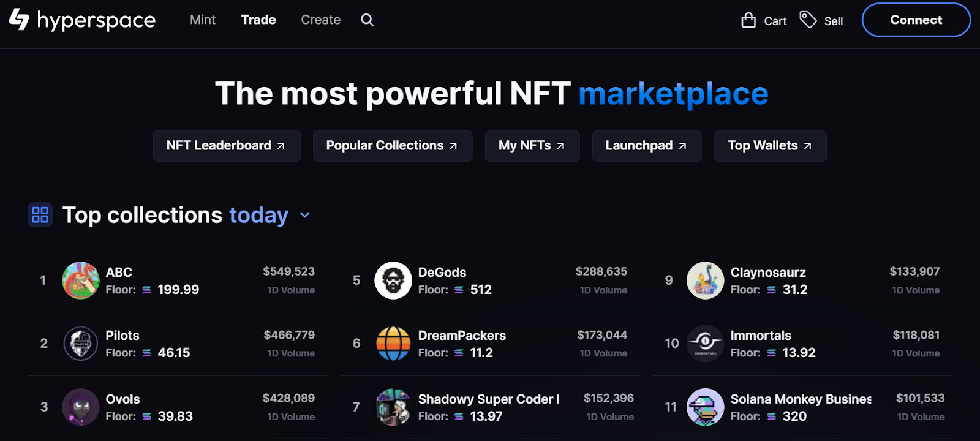Click the $118,081 volume value

click(916, 335)
